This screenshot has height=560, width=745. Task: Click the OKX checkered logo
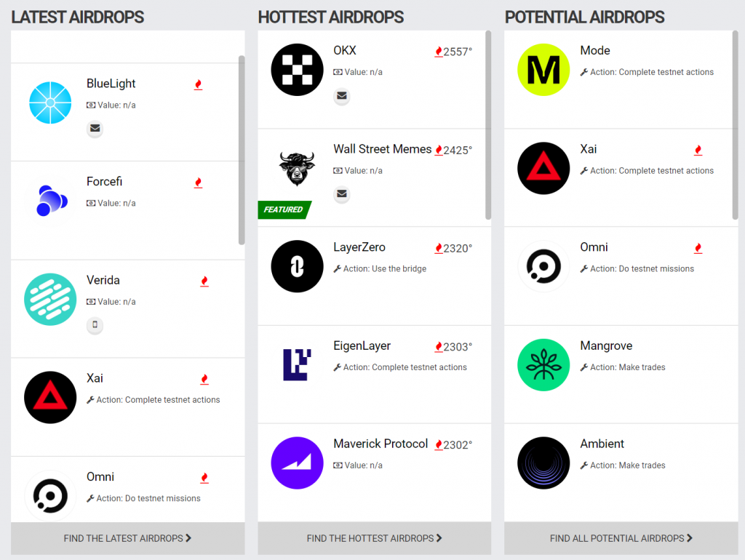(x=297, y=70)
